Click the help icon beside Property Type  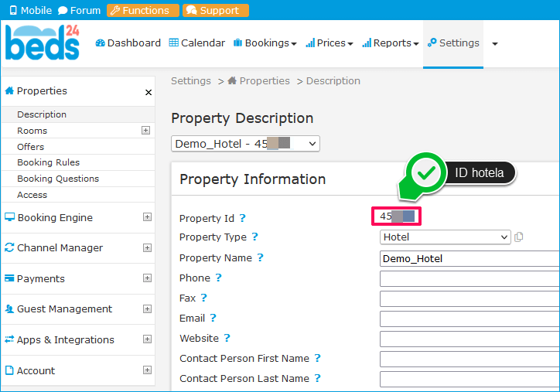coord(254,237)
